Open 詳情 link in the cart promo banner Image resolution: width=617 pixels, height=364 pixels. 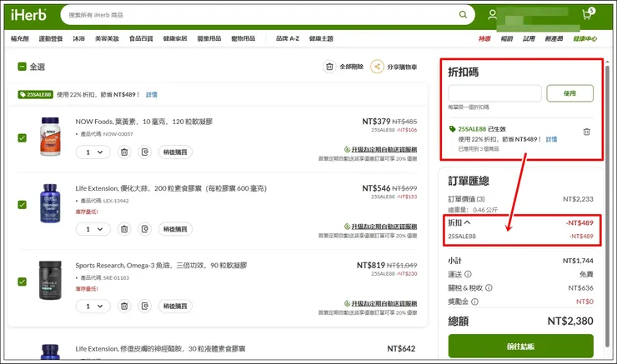tap(152, 95)
